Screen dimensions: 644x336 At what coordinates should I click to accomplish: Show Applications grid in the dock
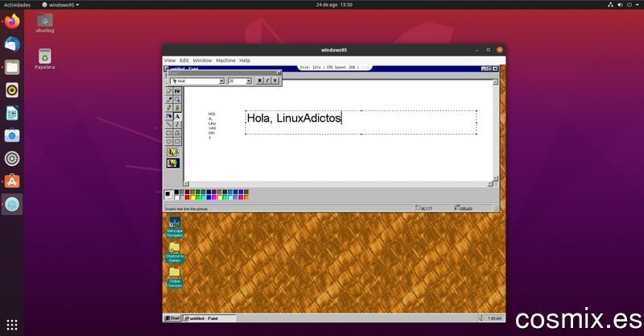click(x=12, y=325)
